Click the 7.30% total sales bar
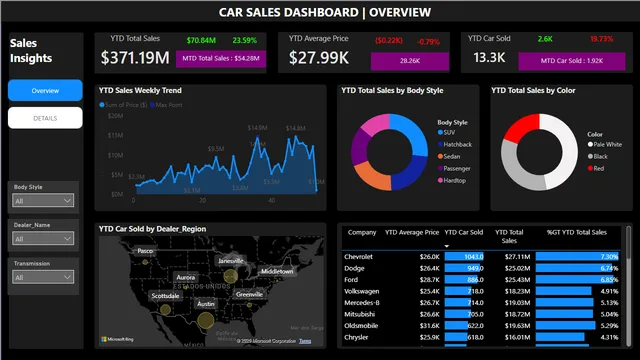The height and width of the screenshot is (360, 640). point(577,257)
